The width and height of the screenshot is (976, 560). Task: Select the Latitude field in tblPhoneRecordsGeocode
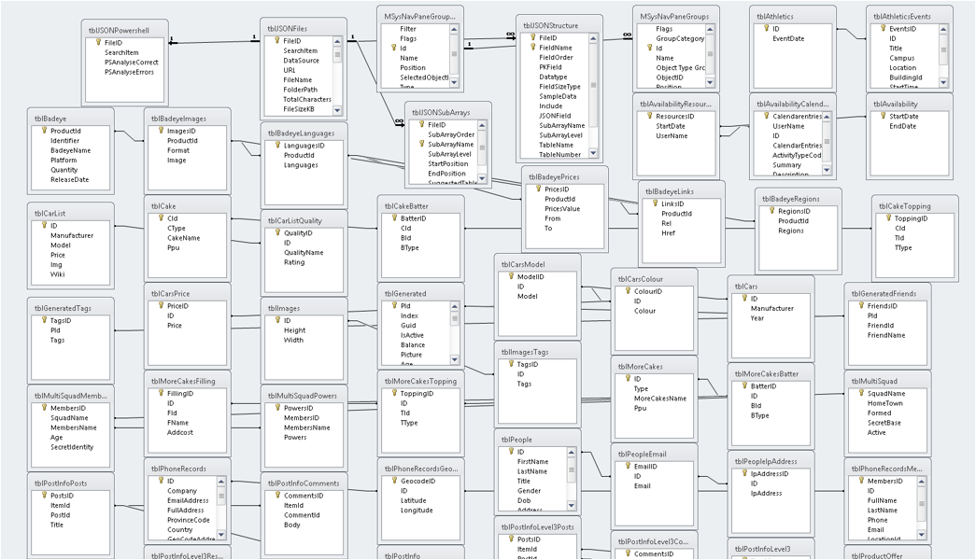[414, 501]
